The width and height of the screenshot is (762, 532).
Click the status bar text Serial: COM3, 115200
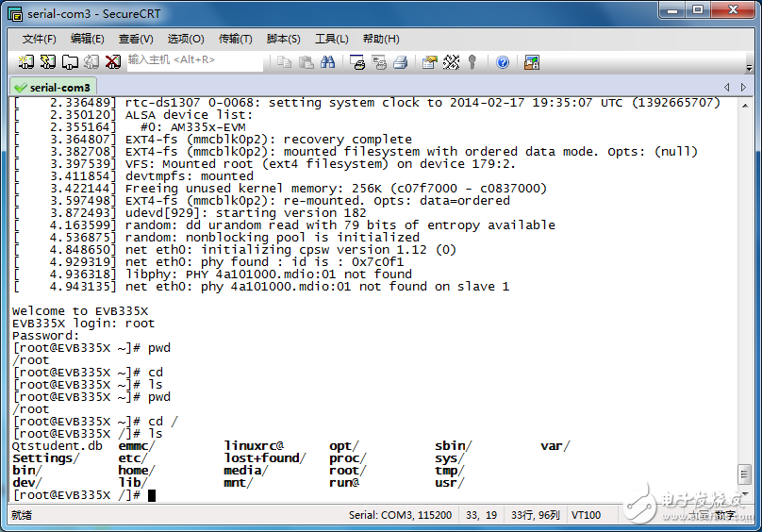coord(400,515)
